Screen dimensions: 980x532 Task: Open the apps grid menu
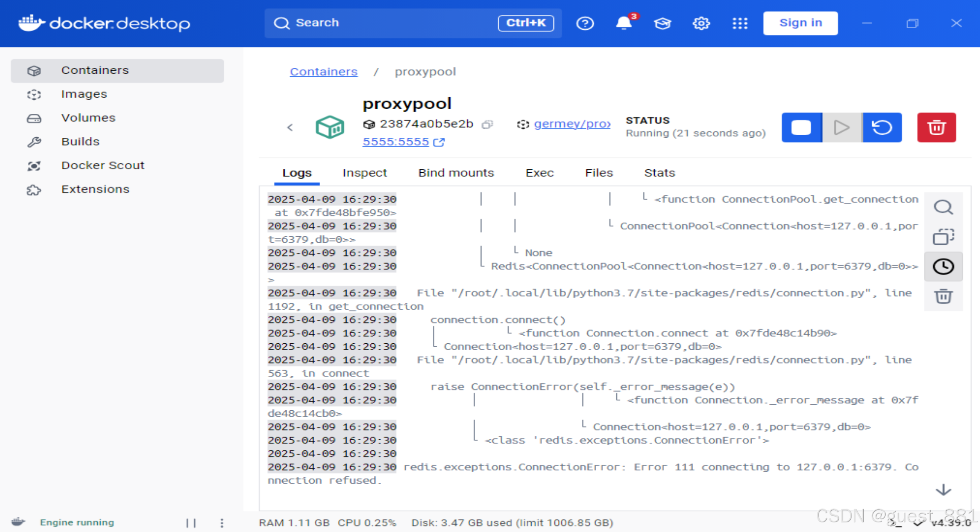point(740,23)
